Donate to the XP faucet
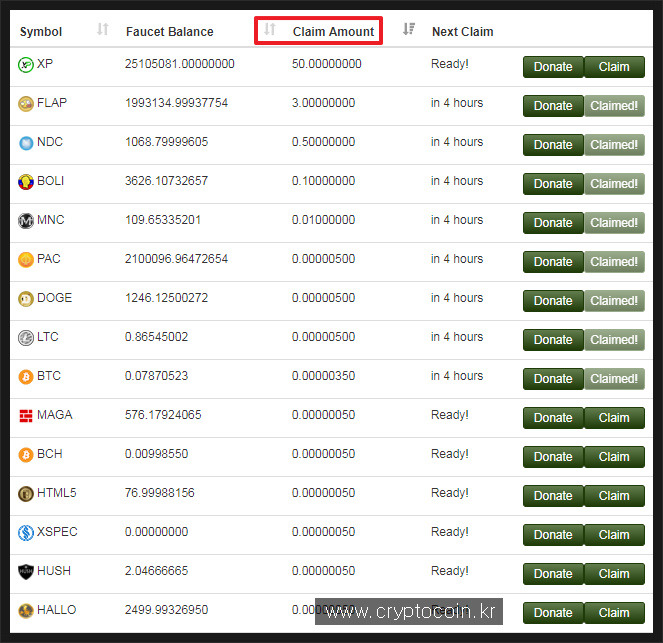 pos(553,67)
